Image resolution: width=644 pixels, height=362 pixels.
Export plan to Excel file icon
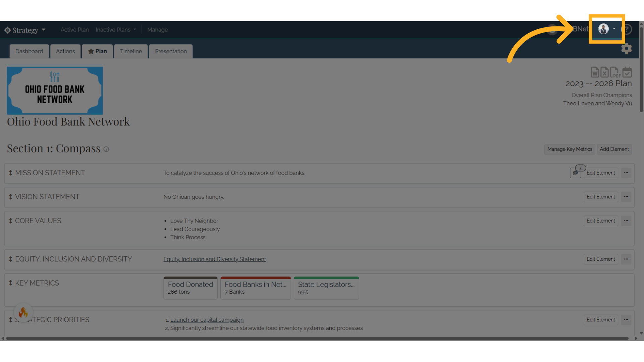[x=604, y=72]
